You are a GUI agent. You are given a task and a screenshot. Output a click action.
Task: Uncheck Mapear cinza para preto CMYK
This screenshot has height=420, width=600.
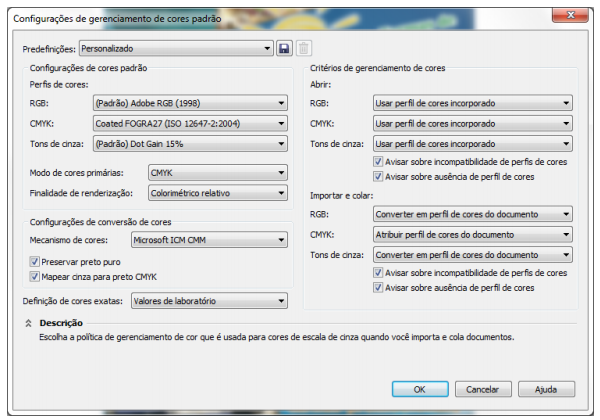click(34, 276)
